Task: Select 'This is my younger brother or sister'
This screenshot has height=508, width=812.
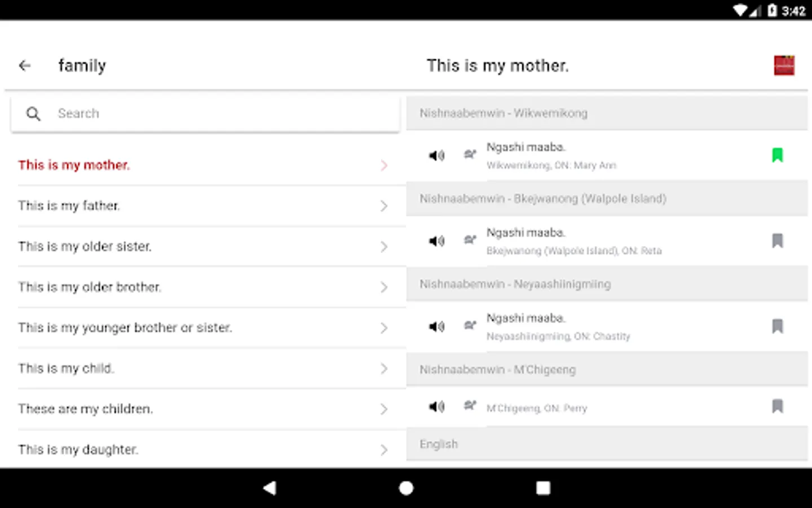Action: click(125, 328)
